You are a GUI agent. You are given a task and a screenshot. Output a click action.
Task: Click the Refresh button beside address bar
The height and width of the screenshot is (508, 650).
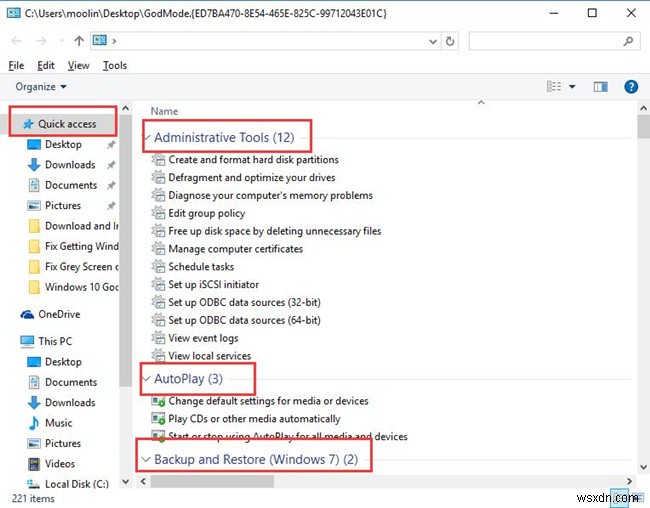[x=450, y=41]
